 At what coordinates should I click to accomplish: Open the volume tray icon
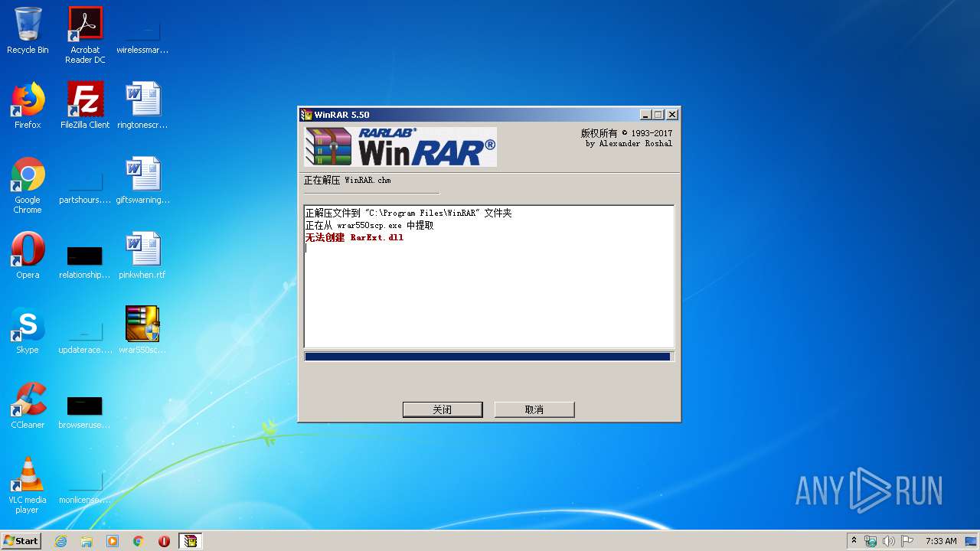coord(889,541)
